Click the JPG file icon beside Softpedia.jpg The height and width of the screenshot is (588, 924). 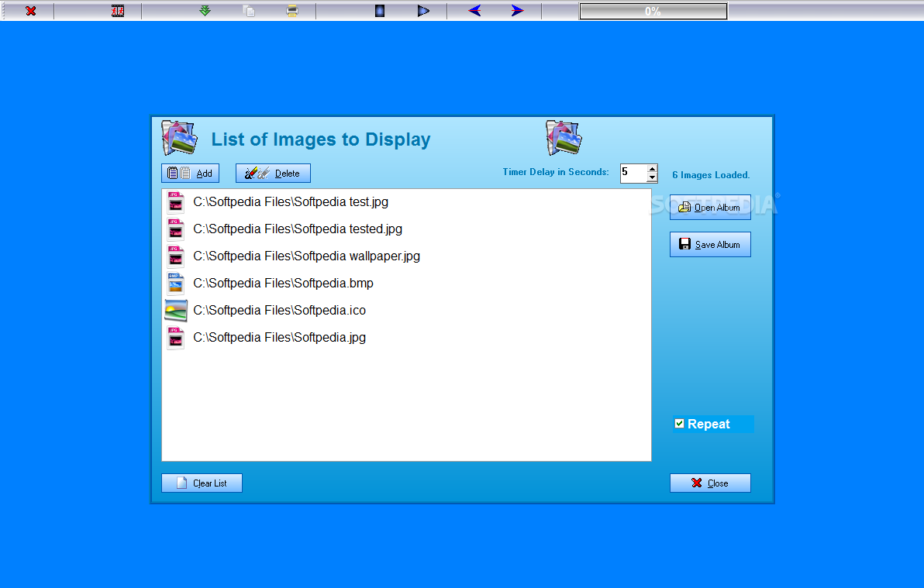click(x=176, y=338)
